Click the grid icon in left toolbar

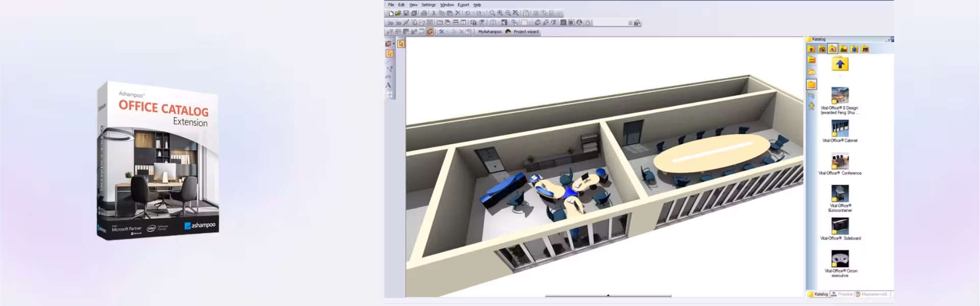[x=389, y=94]
